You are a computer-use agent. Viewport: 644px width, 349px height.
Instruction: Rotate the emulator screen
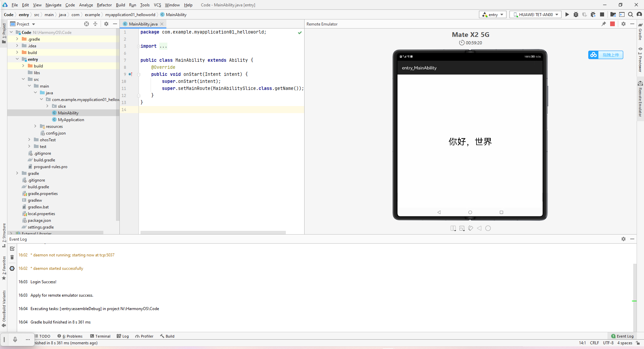(x=471, y=228)
